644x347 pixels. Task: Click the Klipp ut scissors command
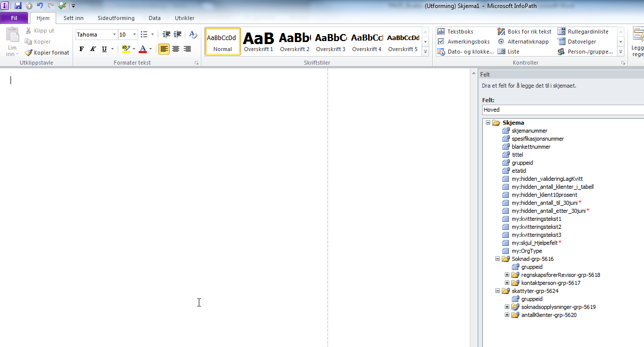coord(40,31)
